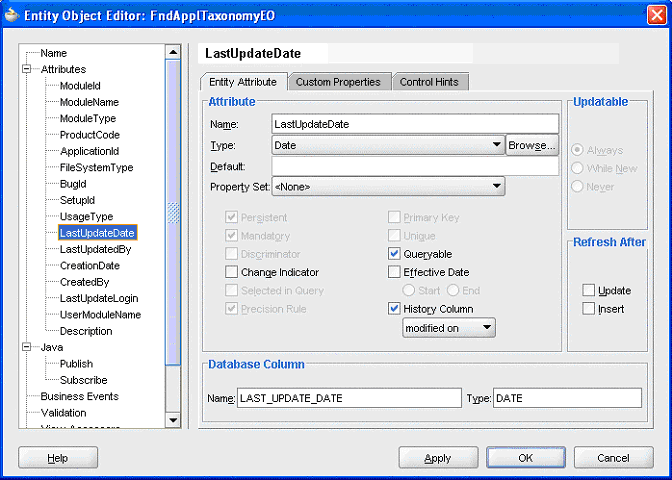Open the Property Set dropdown
This screenshot has width=672, height=480.
pyautogui.click(x=388, y=186)
